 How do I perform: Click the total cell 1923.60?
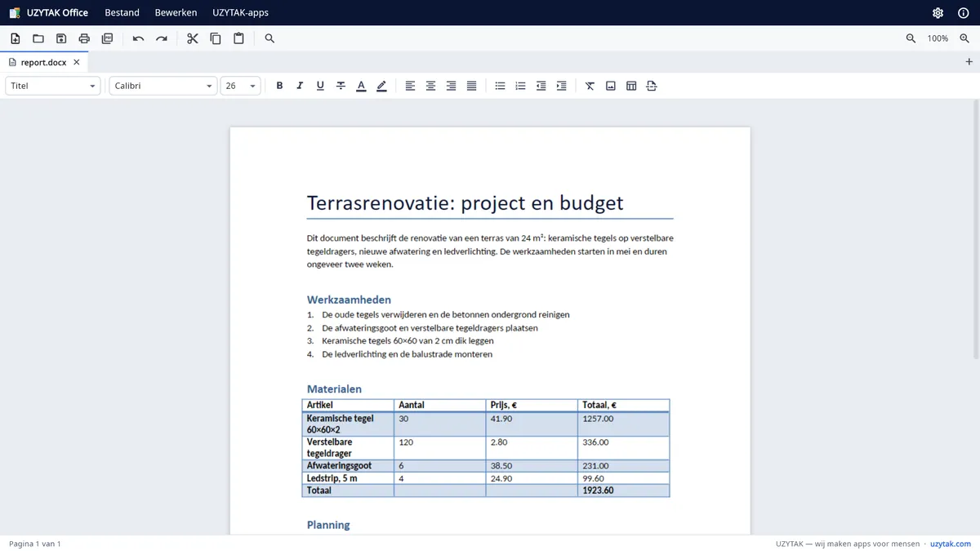pyautogui.click(x=624, y=491)
